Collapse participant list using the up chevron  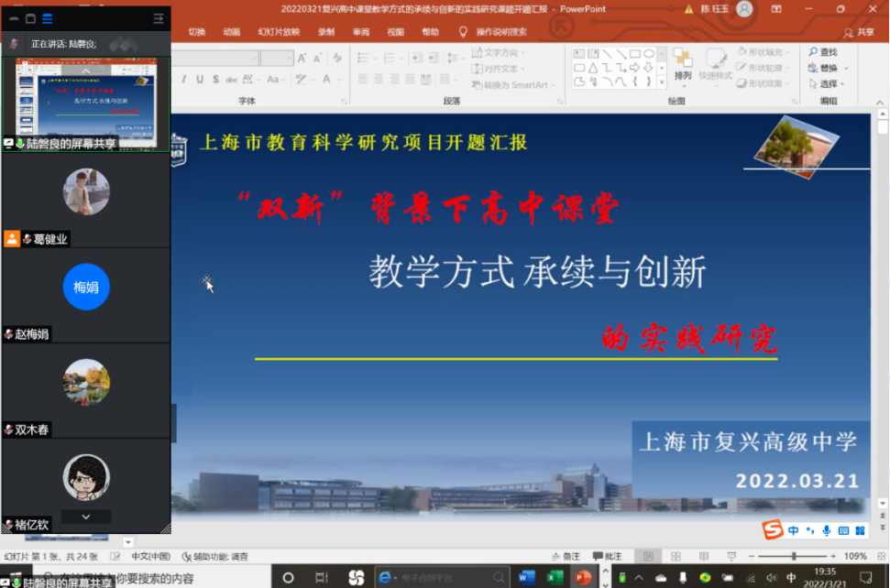pyautogui.click(x=86, y=71)
